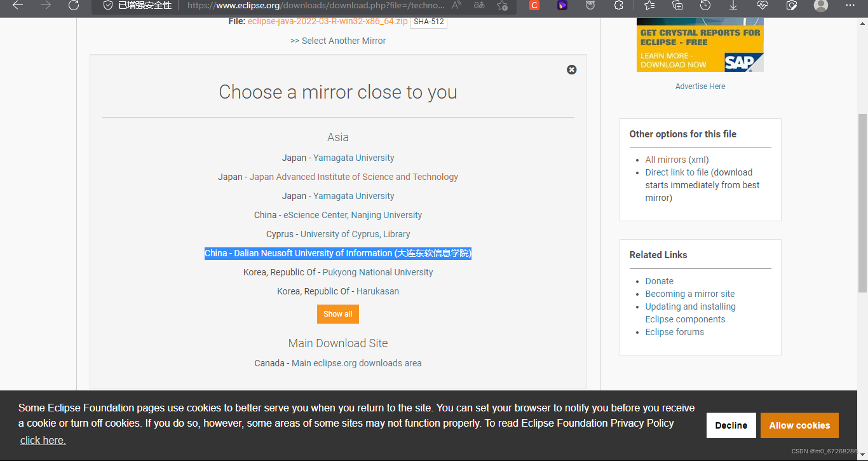Reload the page with refresh icon
Viewport: 868px width, 461px height.
click(x=74, y=5)
